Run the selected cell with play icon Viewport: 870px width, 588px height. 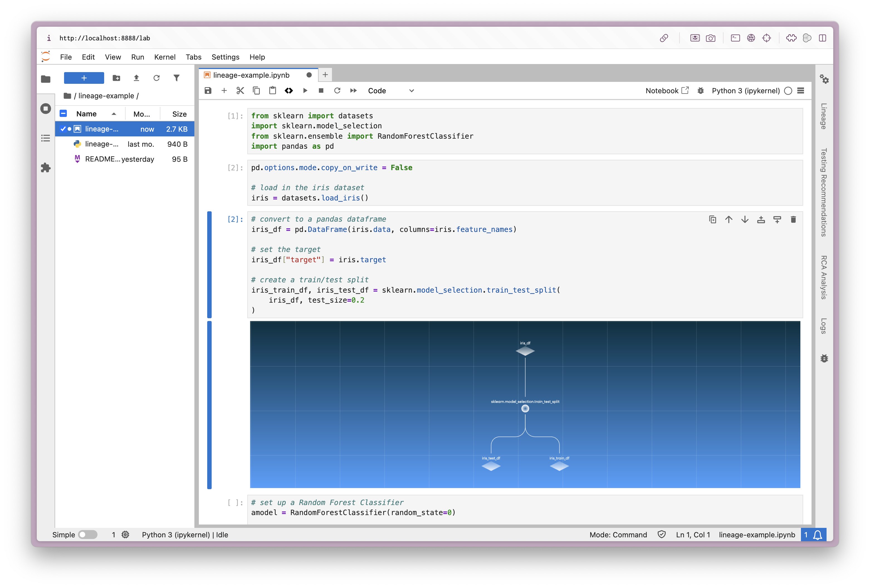coord(305,90)
